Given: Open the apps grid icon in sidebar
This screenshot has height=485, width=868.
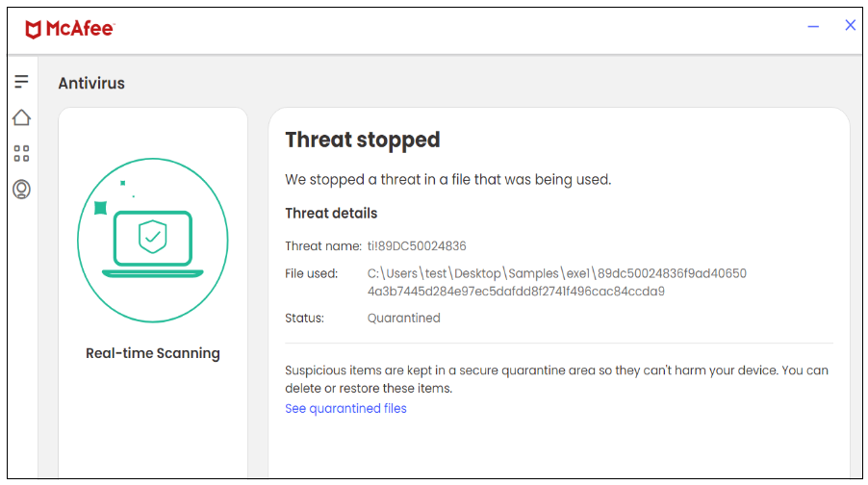Looking at the screenshot, I should click(21, 154).
